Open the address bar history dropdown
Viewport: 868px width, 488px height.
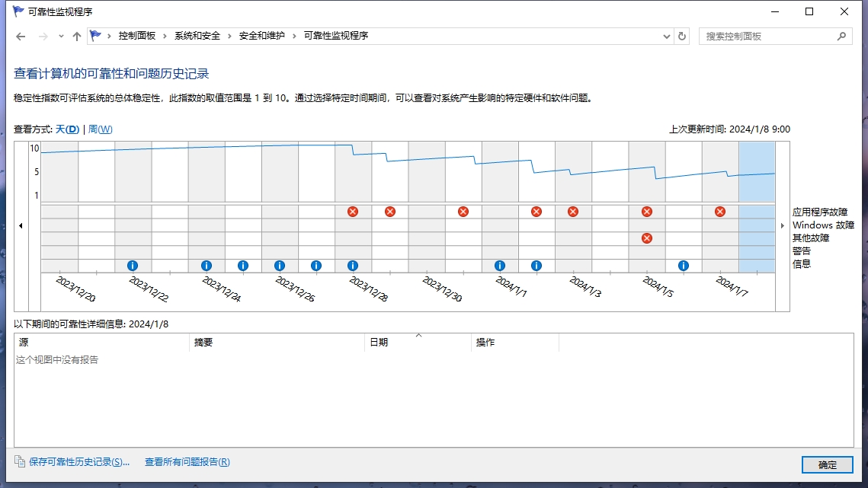pyautogui.click(x=666, y=36)
